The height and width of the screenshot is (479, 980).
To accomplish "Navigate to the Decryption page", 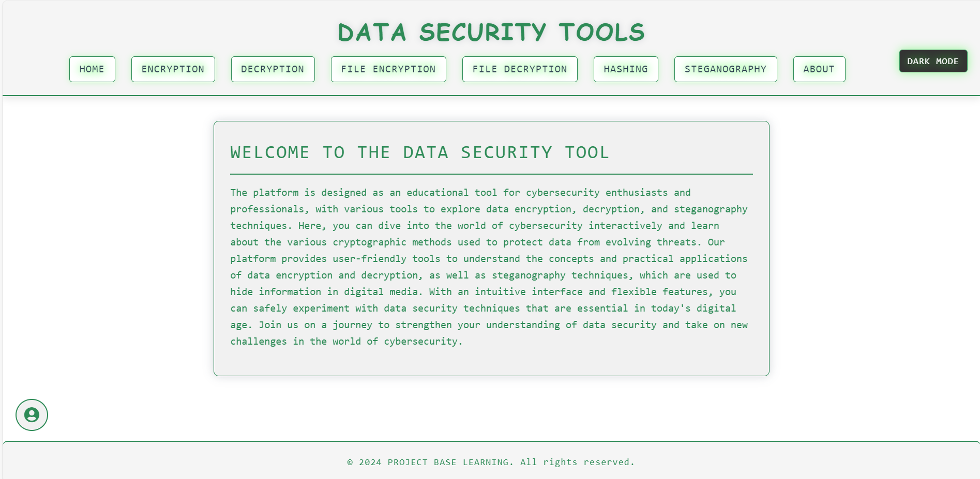I will click(273, 69).
